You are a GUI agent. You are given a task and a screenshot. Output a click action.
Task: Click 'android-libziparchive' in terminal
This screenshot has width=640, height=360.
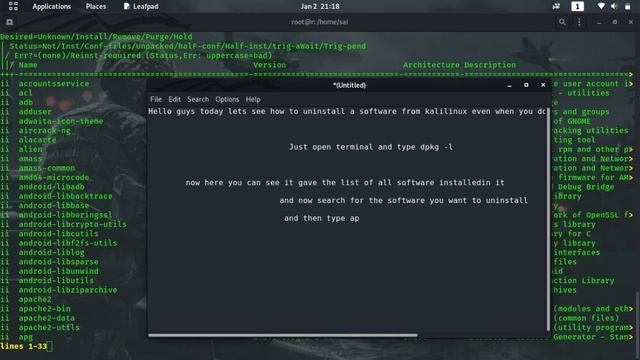68,290
